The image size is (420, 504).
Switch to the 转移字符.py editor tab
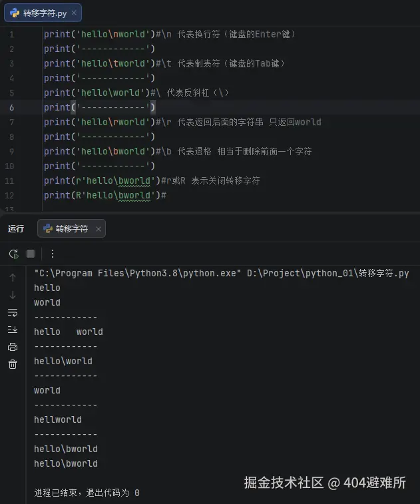coord(45,13)
